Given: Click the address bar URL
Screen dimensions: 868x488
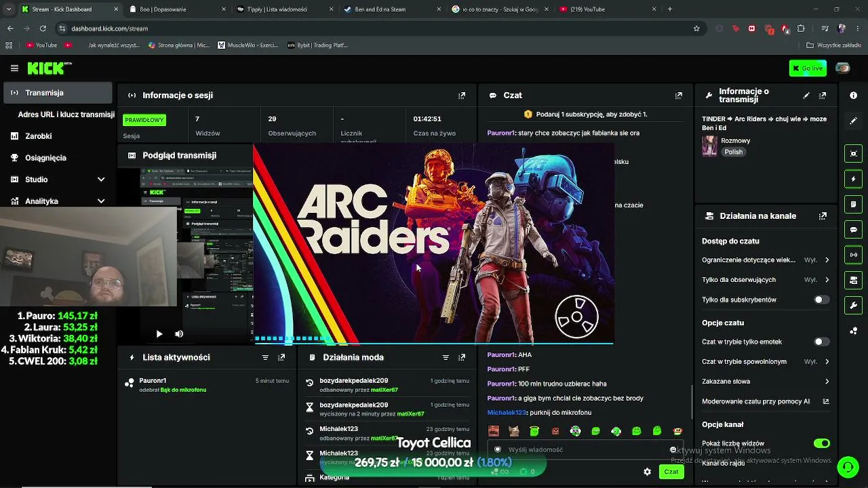Looking at the screenshot, I should click(109, 28).
